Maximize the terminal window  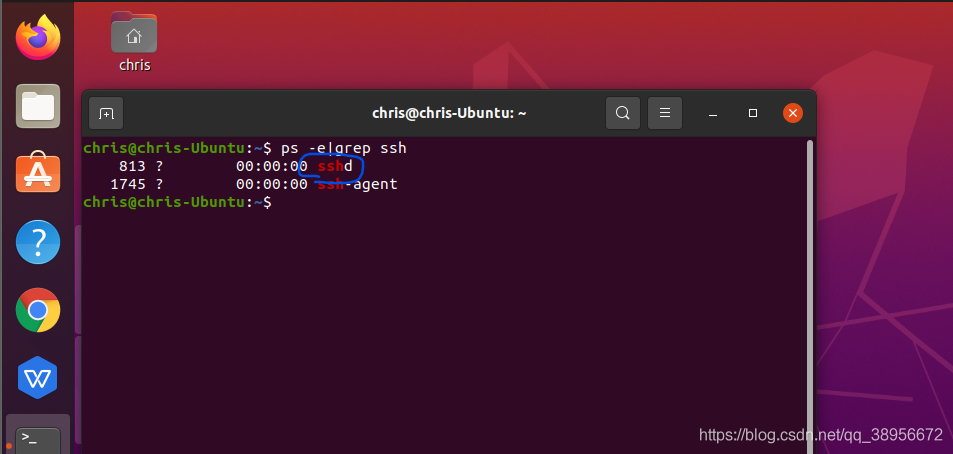click(x=752, y=113)
